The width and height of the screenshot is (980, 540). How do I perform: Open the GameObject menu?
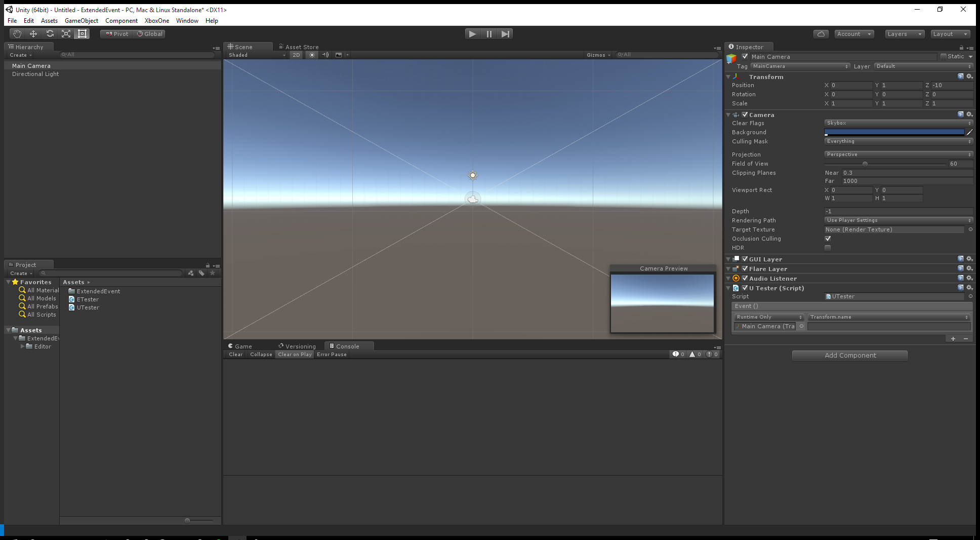click(81, 21)
